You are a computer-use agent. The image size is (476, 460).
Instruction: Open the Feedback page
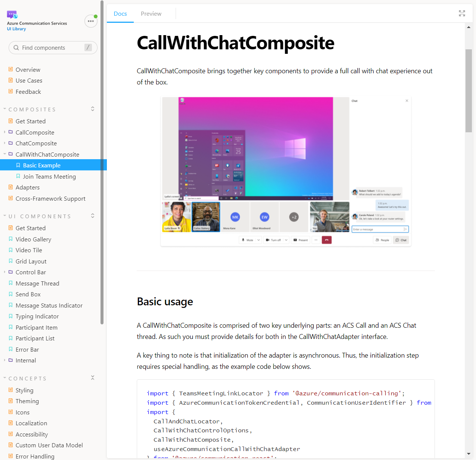pos(28,92)
